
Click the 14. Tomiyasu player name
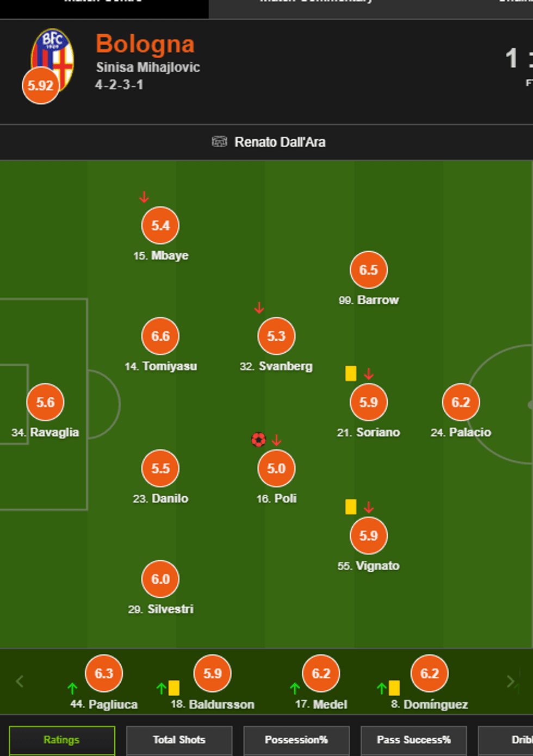pos(161,366)
